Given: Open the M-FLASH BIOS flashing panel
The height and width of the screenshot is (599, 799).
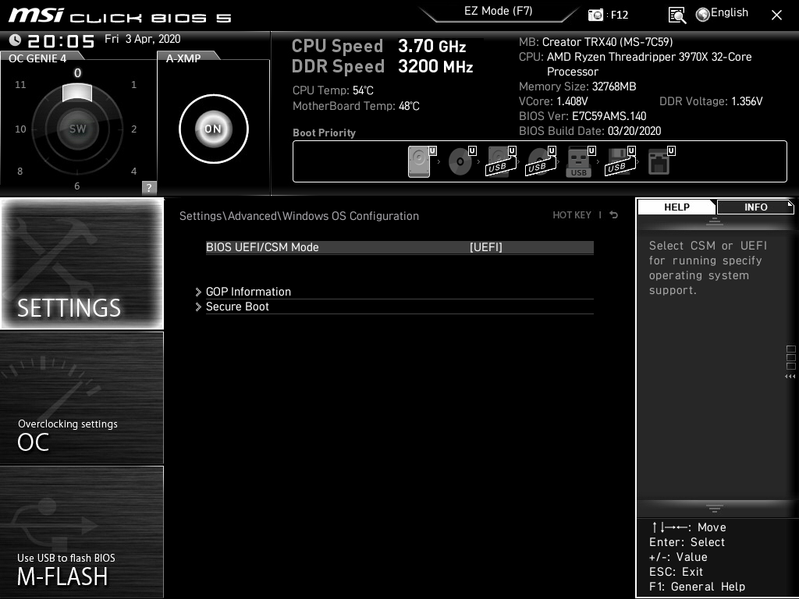Looking at the screenshot, I should tap(82, 532).
